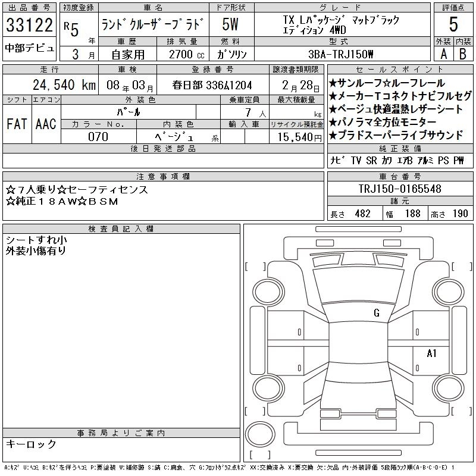Viewport: 476px width, 476px height.
Task: Click the mileage value 24,540 km
Action: coord(51,84)
